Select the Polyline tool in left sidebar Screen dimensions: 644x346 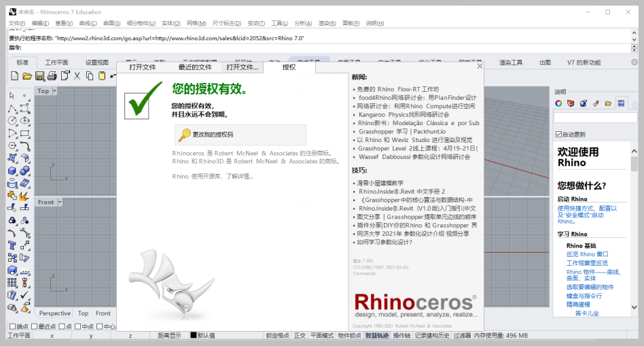pos(12,109)
